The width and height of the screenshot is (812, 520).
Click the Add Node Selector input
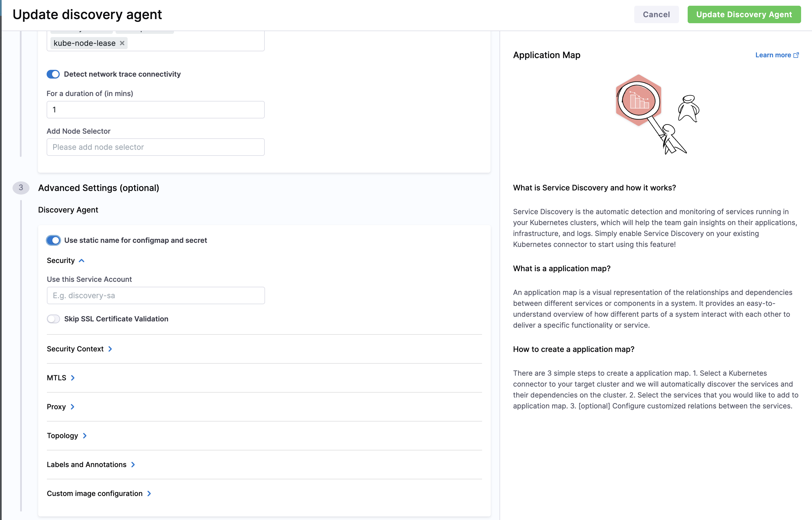pyautogui.click(x=156, y=147)
